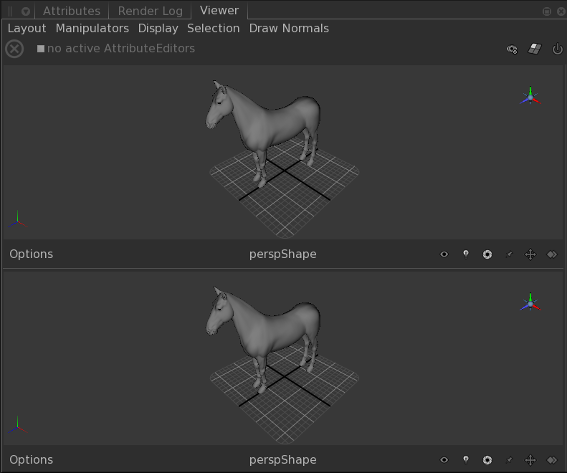Screen dimensions: 567x473
Task: Click the gears settings icon in the Viewer toolbar
Action: (512, 49)
